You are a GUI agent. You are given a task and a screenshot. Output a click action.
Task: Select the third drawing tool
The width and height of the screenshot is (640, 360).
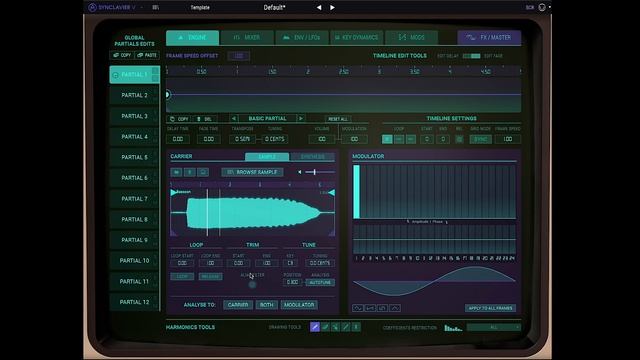coord(336,327)
